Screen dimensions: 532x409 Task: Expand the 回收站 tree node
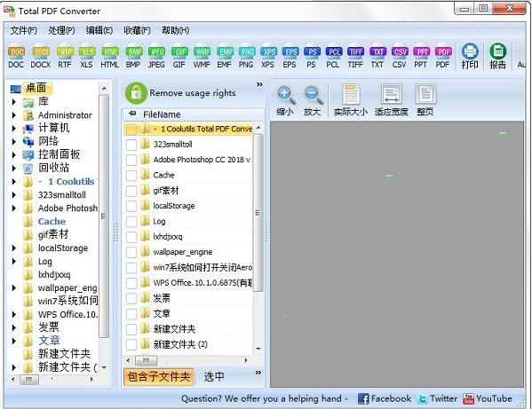coord(14,168)
